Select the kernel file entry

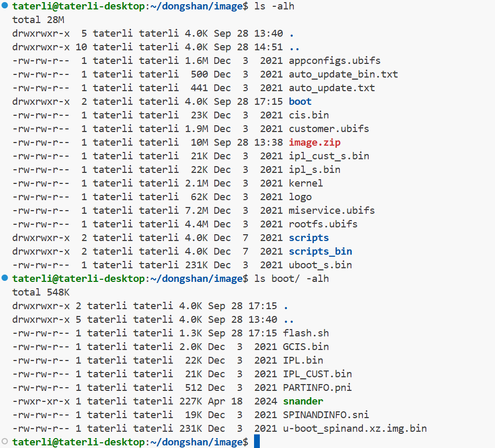tap(306, 183)
